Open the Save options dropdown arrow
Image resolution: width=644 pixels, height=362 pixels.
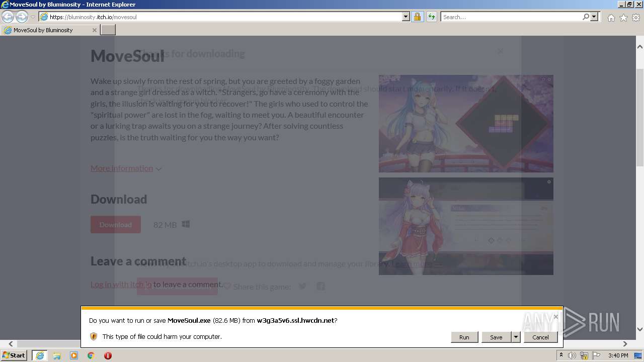pos(516,337)
